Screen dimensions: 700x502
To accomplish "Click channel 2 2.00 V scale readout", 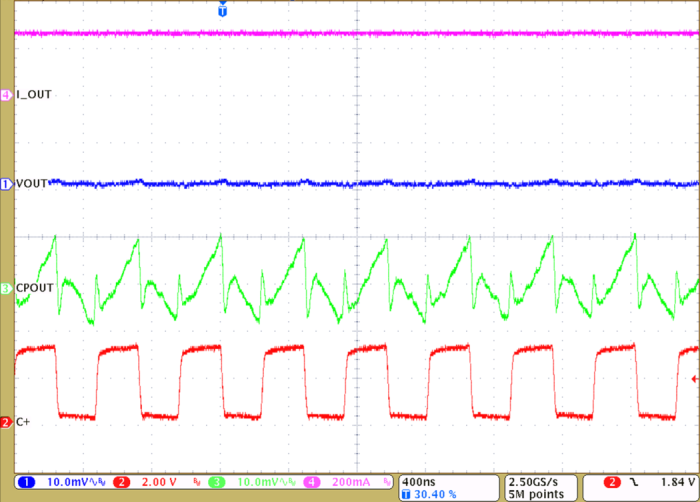I will 158,482.
